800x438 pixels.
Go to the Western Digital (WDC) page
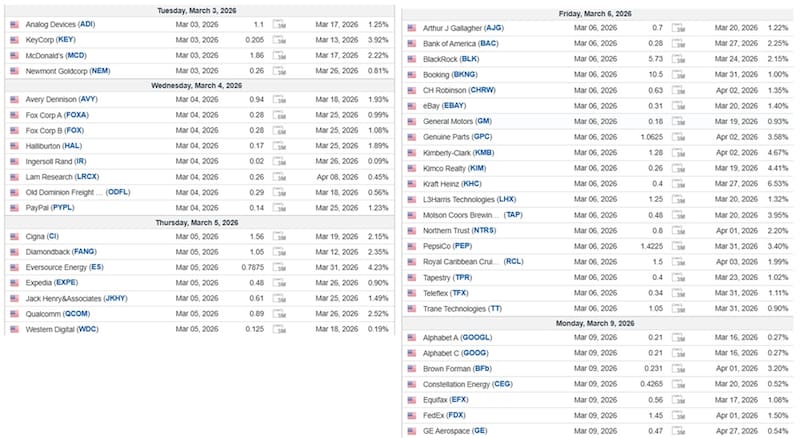pyautogui.click(x=62, y=328)
